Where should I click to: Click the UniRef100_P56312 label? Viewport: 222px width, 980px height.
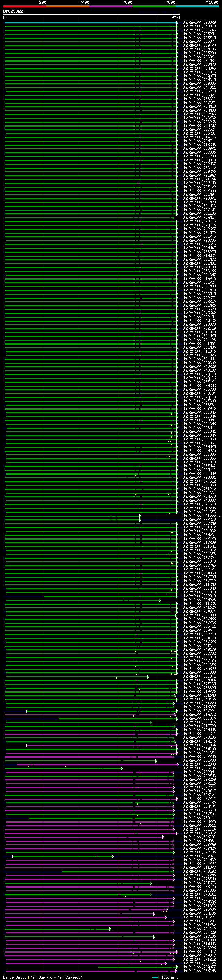199,833
